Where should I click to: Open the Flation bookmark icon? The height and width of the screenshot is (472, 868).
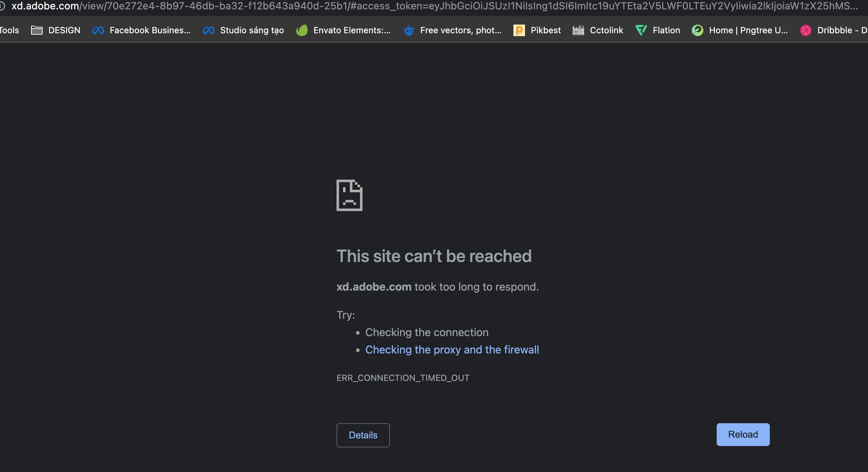[641, 30]
